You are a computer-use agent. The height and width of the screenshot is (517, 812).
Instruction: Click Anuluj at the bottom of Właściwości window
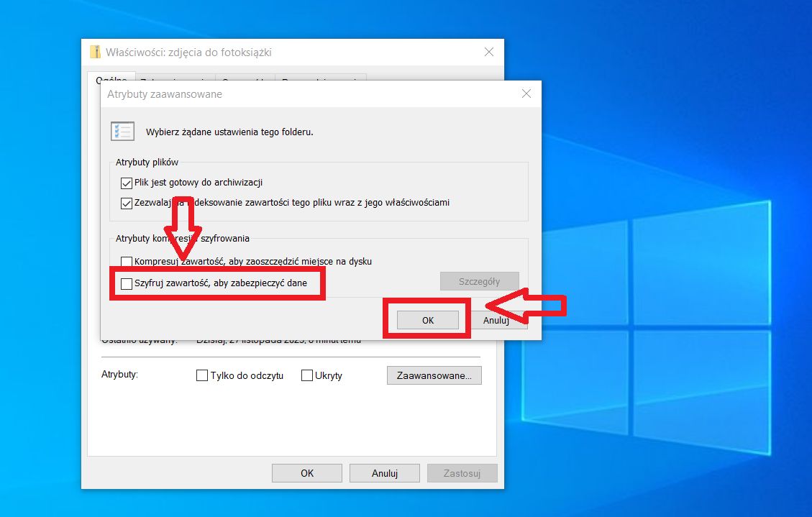pyautogui.click(x=384, y=472)
